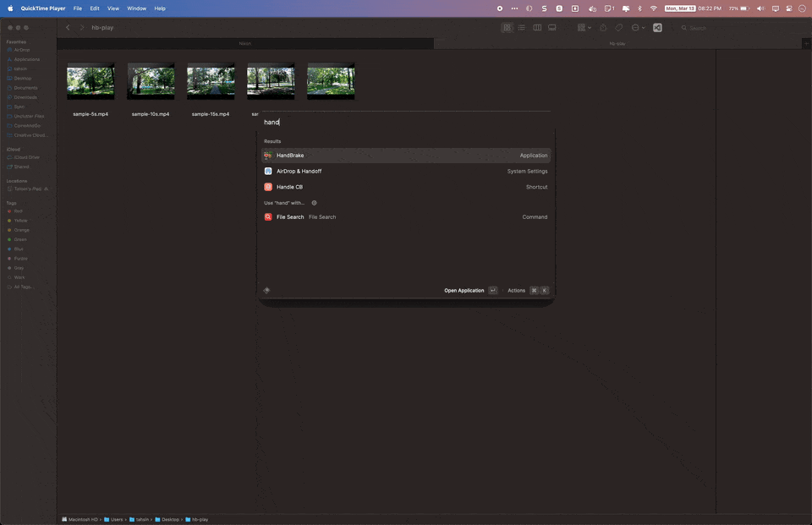Screen dimensions: 812x525
Task: Click the volume menu bar icon
Action: point(760,8)
